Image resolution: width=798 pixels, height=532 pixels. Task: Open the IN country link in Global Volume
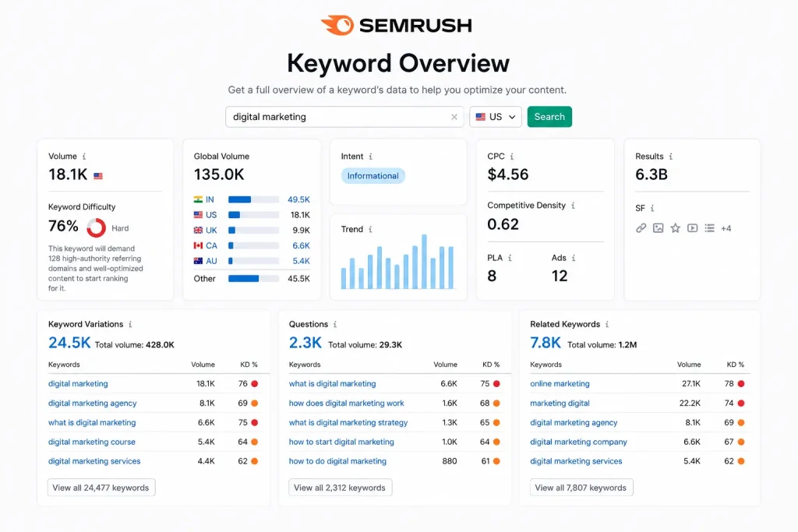tap(210, 200)
